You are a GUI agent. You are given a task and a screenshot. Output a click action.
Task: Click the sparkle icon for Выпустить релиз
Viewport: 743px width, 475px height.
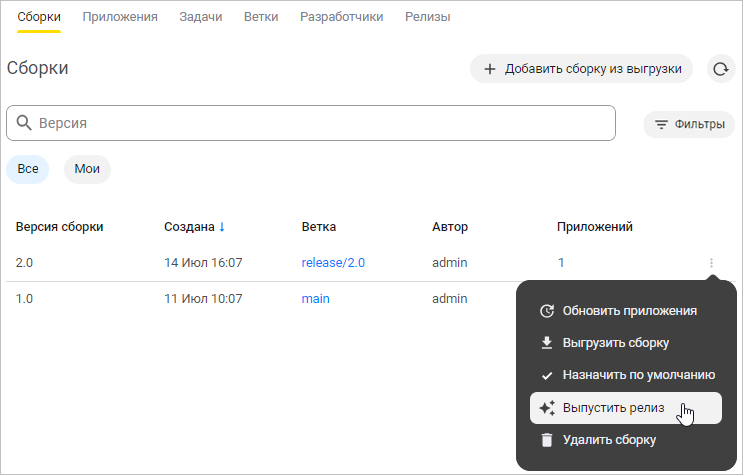[x=546, y=408]
